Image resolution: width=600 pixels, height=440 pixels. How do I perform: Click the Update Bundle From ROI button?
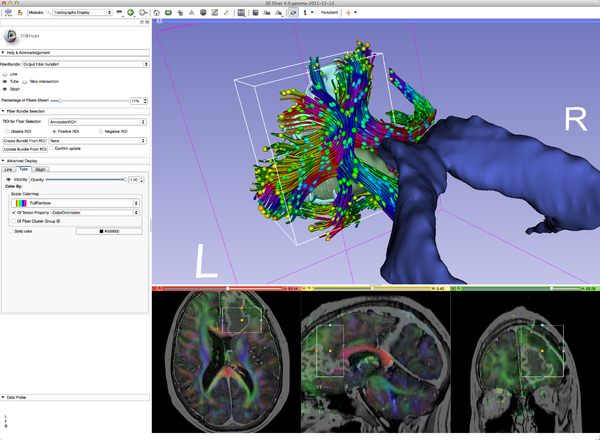[23, 150]
